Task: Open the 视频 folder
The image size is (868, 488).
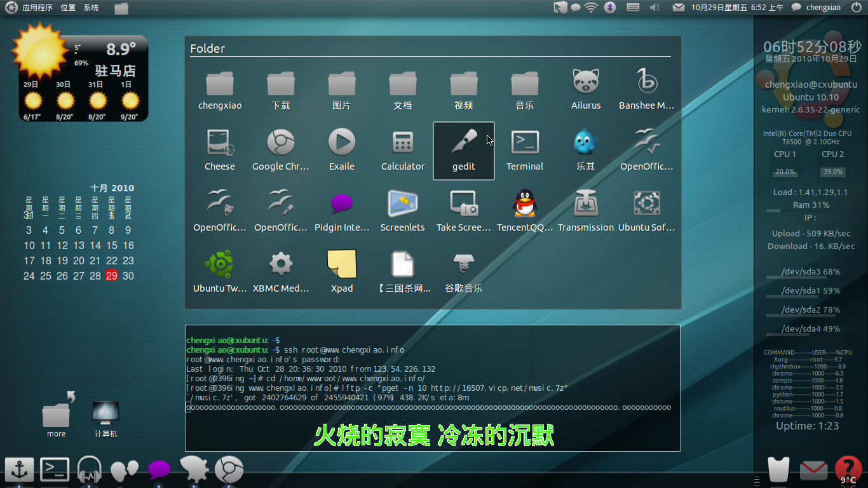Action: click(x=464, y=90)
